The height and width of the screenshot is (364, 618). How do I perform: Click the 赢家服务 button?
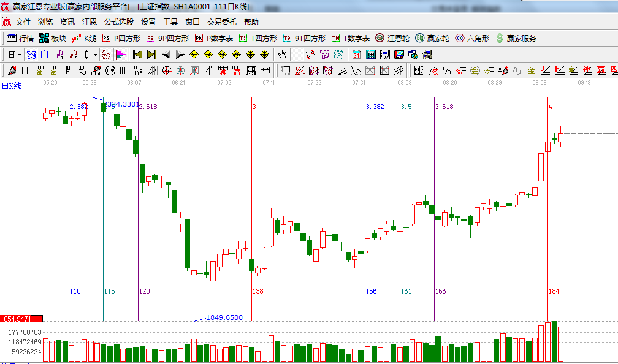tap(516, 38)
